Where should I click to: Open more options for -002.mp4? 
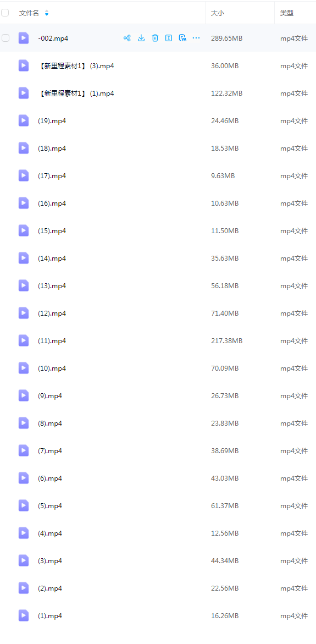196,38
